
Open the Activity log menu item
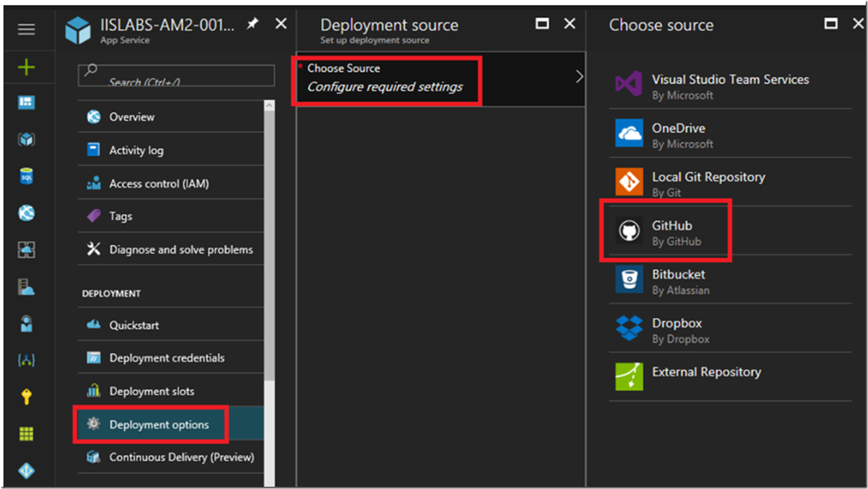(170, 150)
